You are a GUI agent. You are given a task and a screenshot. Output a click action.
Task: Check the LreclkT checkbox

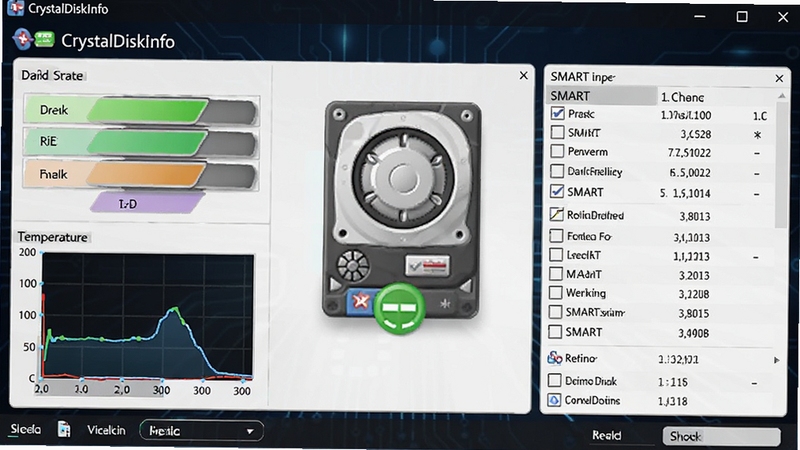556,255
